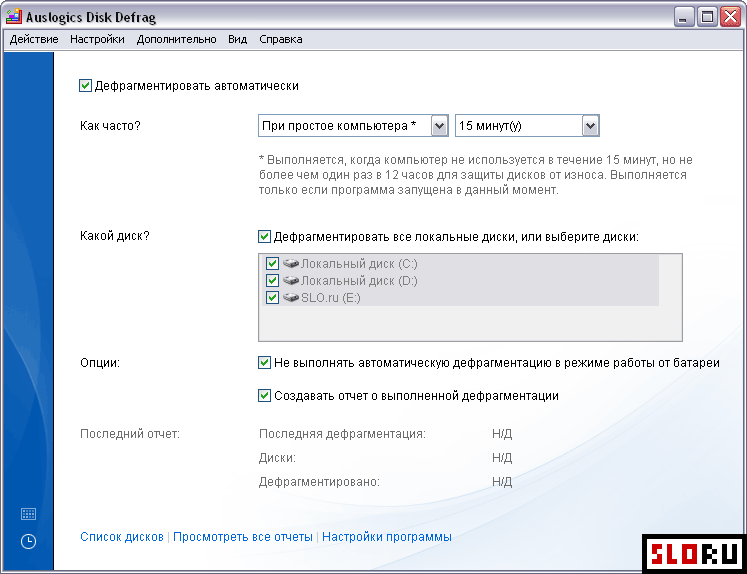The image size is (747, 574).
Task: Click the drive icon for SLO.ru (E:)
Action: coord(291,298)
